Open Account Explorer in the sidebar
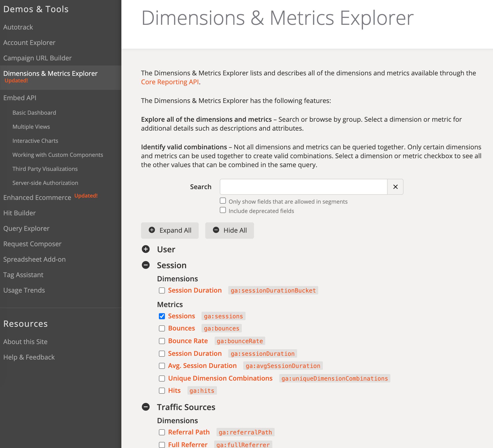 click(x=29, y=43)
